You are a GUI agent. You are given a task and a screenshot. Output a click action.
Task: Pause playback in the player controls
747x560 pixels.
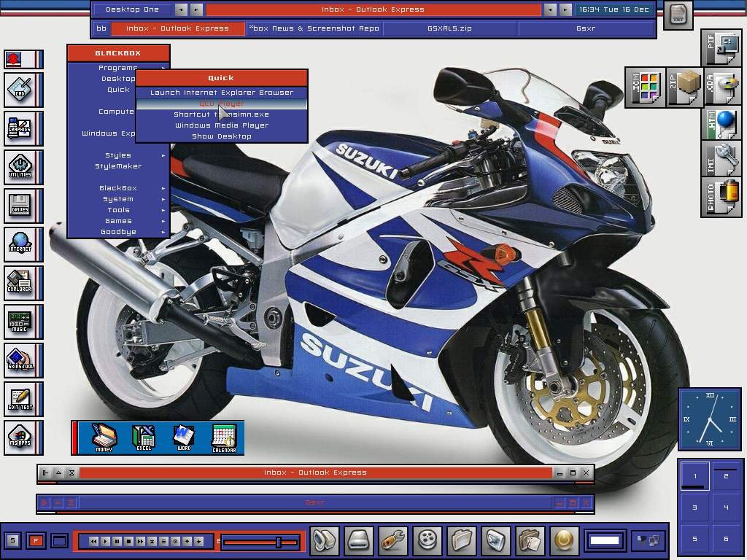point(117,542)
